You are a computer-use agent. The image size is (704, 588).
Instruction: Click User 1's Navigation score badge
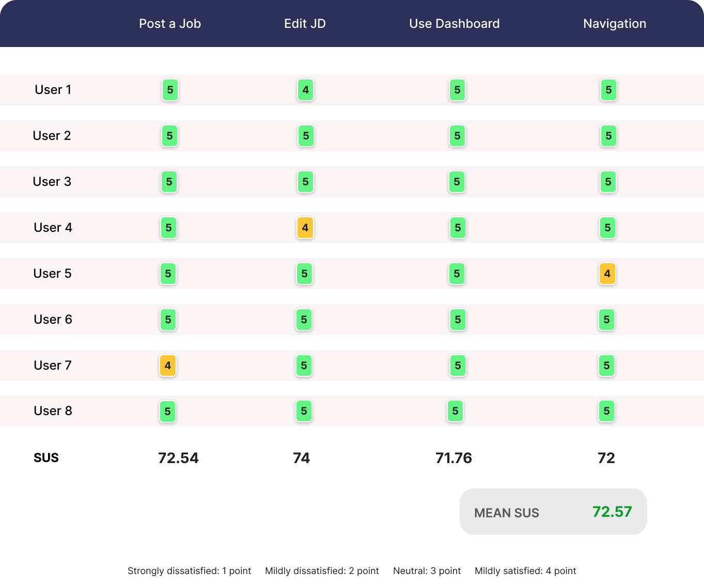coord(608,90)
